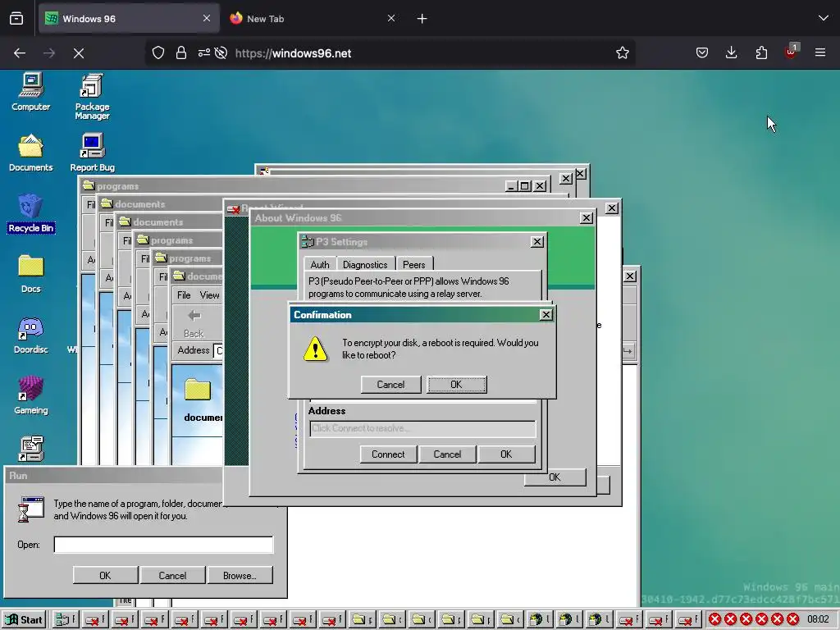
Task: Open the View menu in explorer window
Action: pyautogui.click(x=209, y=295)
